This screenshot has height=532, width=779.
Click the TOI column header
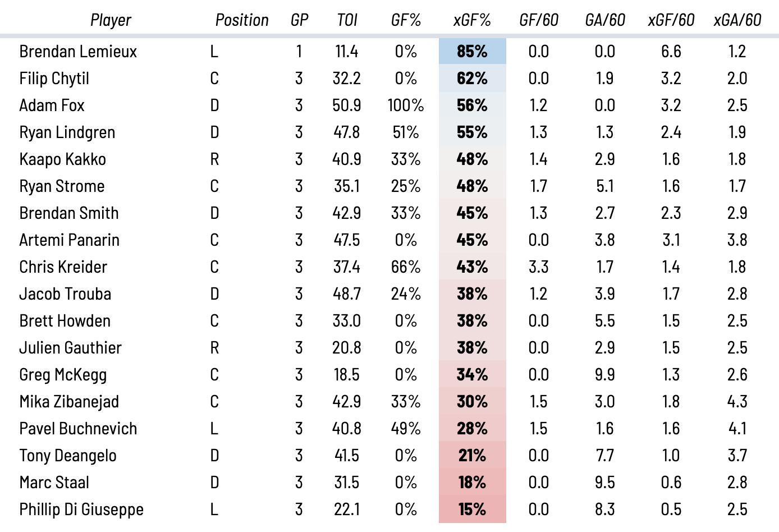click(x=347, y=20)
